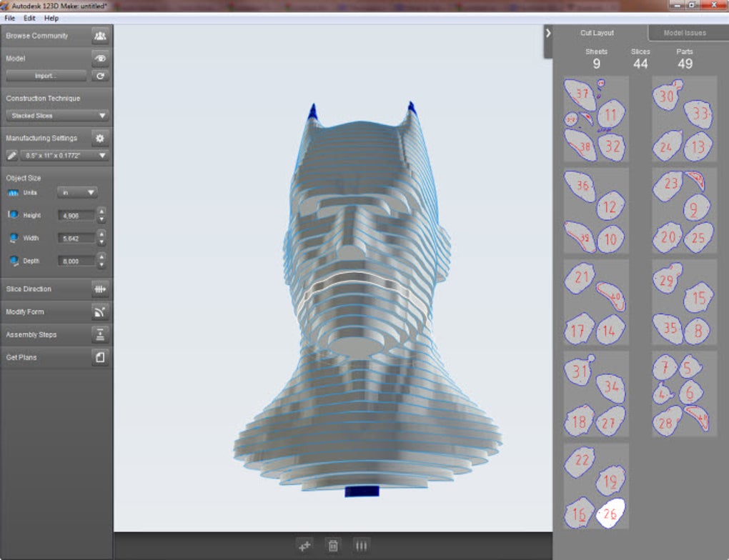729x560 pixels.
Task: Click the Depth value field
Action: pos(76,261)
